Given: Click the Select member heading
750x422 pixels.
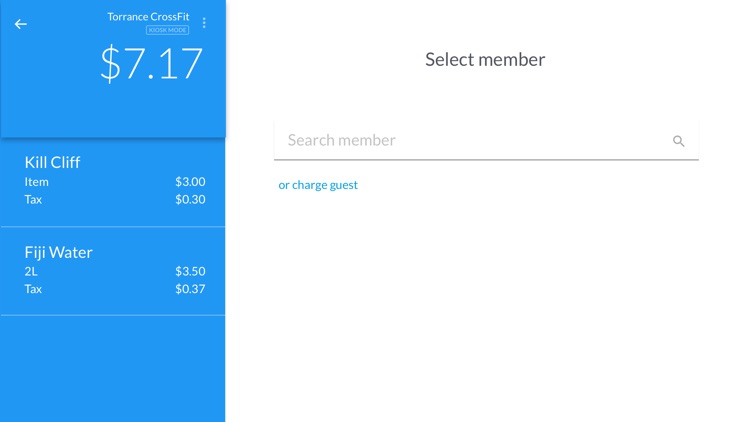Looking at the screenshot, I should tap(485, 59).
